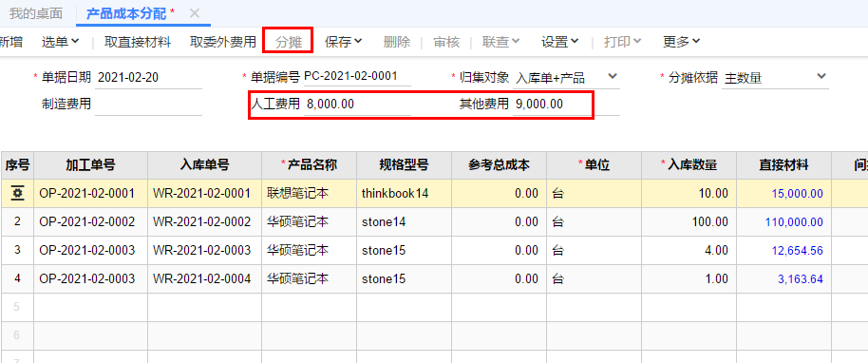Expand the 联查 dropdown
The height and width of the screenshot is (363, 868).
point(501,42)
